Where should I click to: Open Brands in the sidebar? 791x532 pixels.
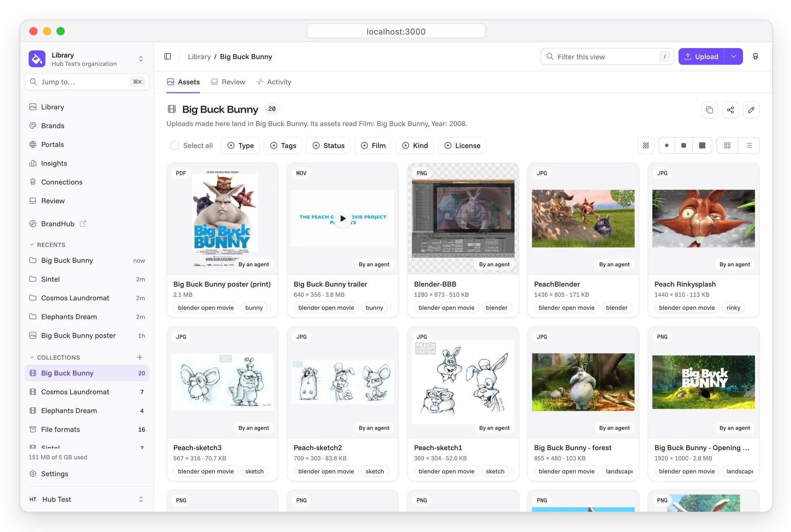pos(87,125)
